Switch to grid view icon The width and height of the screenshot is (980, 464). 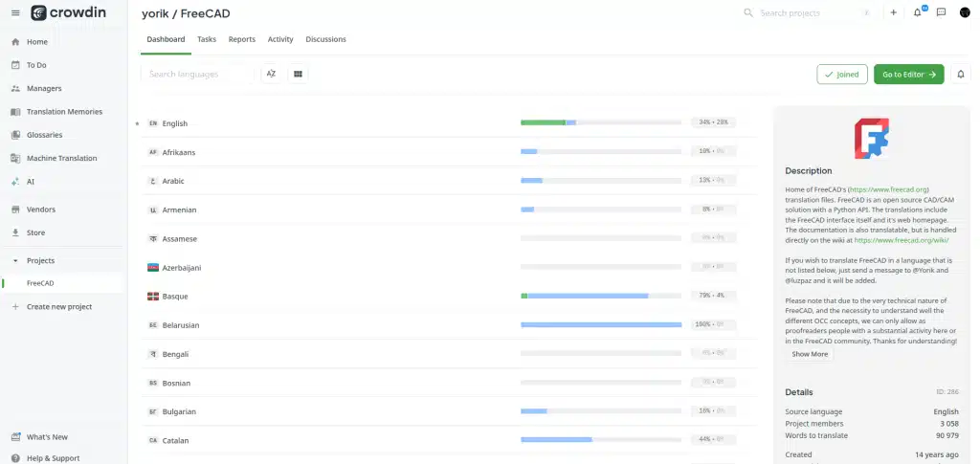point(299,74)
